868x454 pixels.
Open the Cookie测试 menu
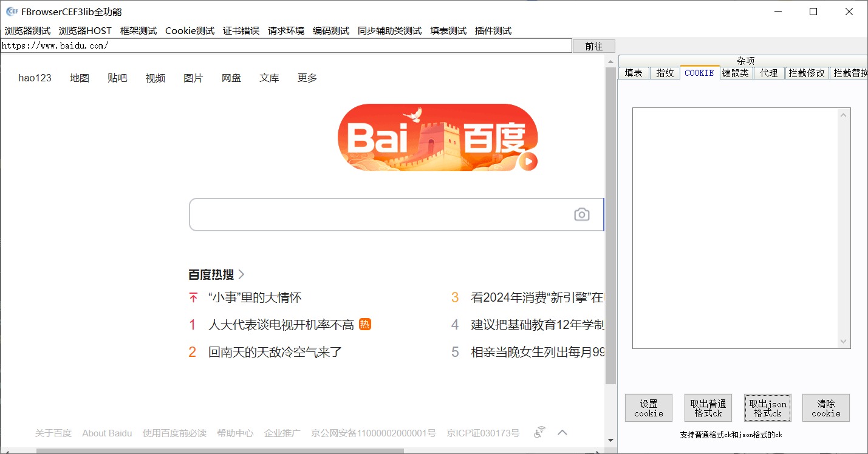tap(190, 31)
